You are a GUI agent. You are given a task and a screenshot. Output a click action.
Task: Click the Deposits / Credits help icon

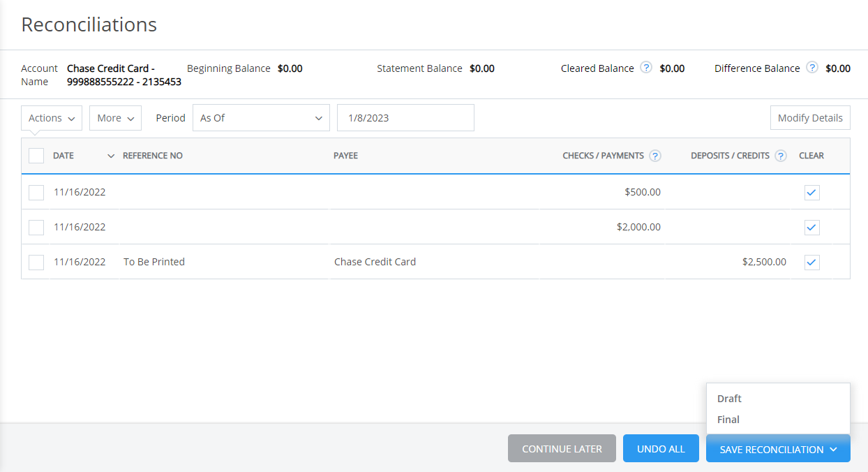(x=781, y=156)
